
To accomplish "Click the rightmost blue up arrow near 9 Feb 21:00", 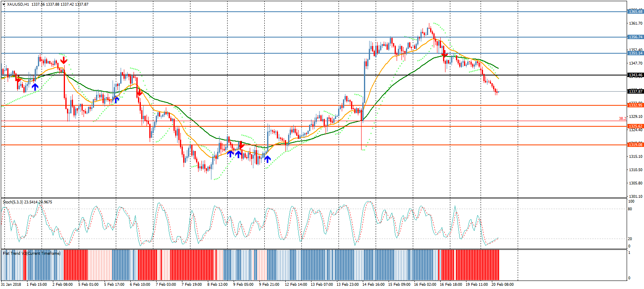I will [267, 159].
